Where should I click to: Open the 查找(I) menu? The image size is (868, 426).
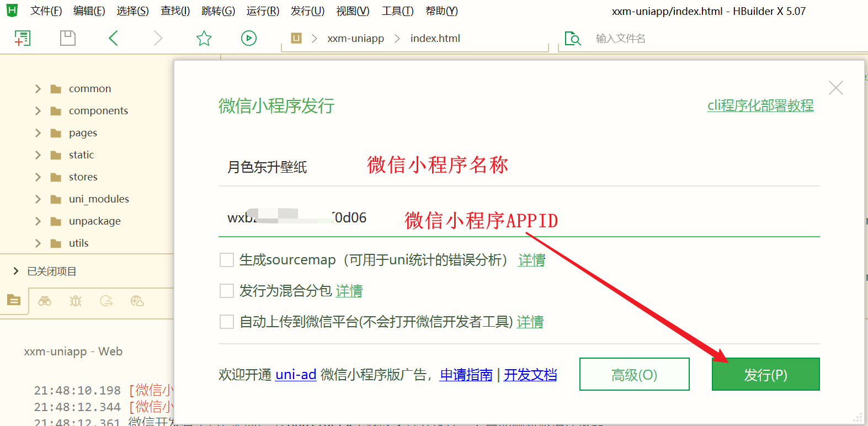pos(175,11)
